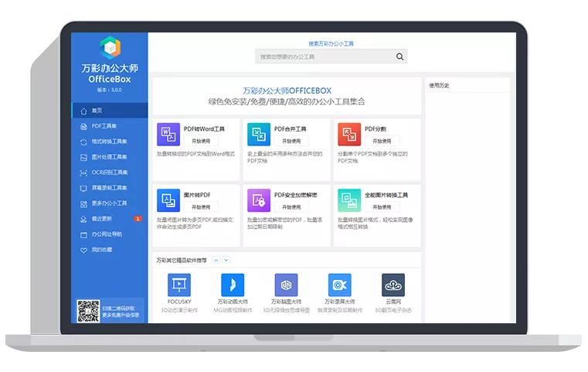
Task: Open 办公网址导航 in the sidebar
Action: (110, 234)
